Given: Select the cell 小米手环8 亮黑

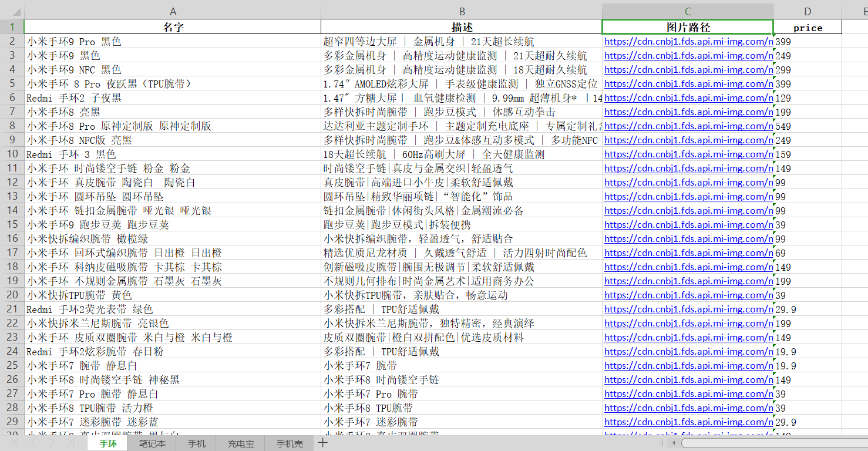Looking at the screenshot, I should pos(173,112).
